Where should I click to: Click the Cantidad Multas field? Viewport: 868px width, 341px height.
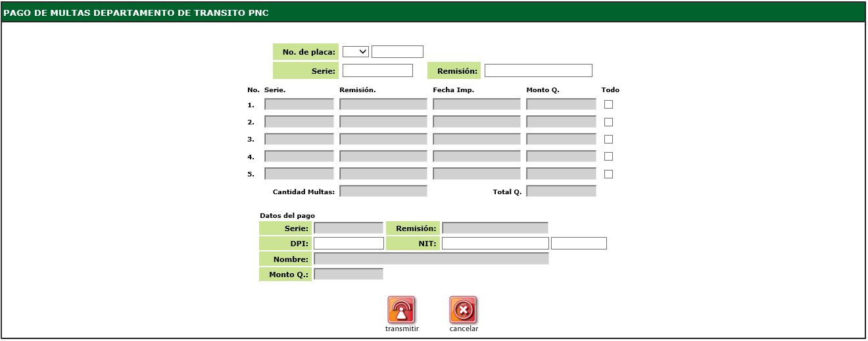click(x=383, y=192)
